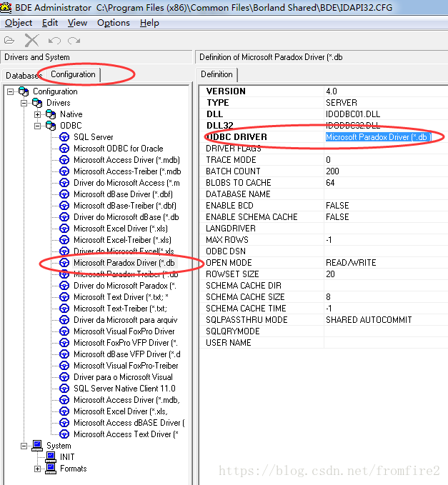The image size is (448, 485).
Task: Click the SQL Server Native Client 11.0 icon
Action: pos(64,389)
